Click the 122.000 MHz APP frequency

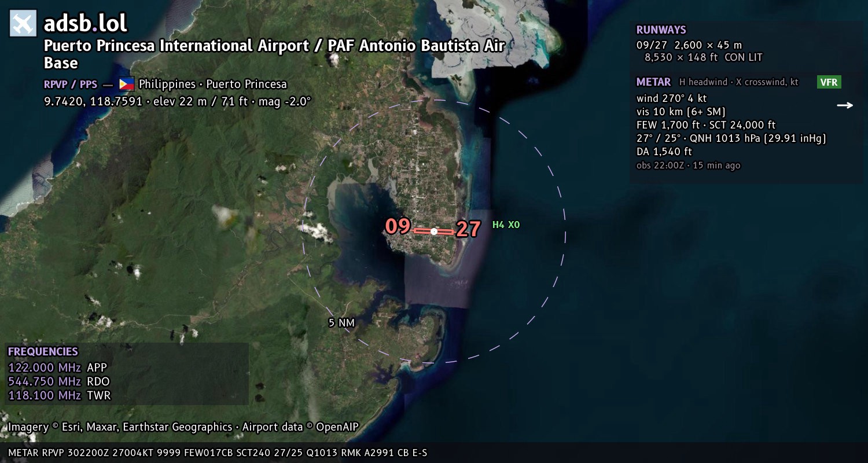tap(57, 368)
